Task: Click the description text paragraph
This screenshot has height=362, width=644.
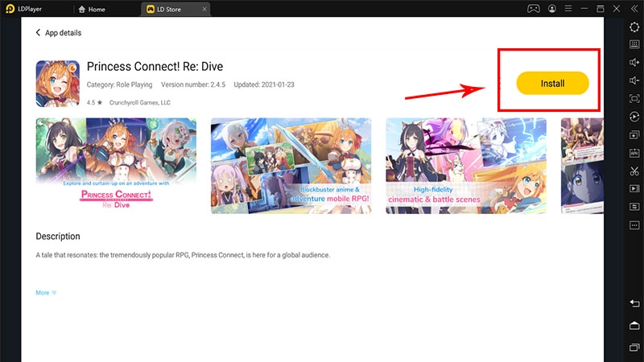Action: click(183, 255)
